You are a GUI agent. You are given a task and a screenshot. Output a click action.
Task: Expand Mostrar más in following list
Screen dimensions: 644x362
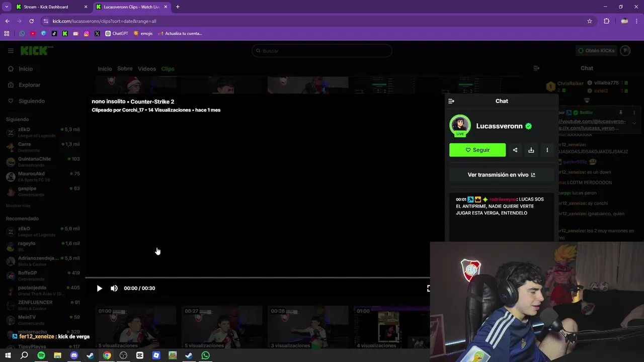[x=18, y=206]
